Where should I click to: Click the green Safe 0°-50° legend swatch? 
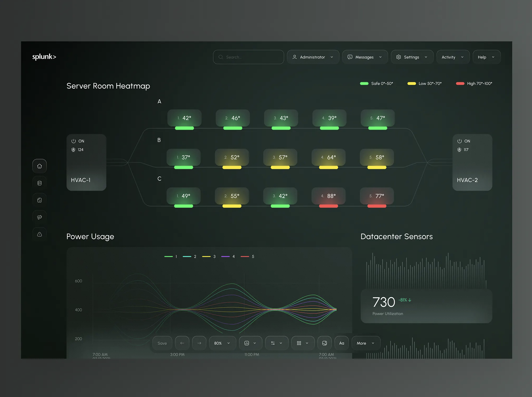click(x=365, y=83)
